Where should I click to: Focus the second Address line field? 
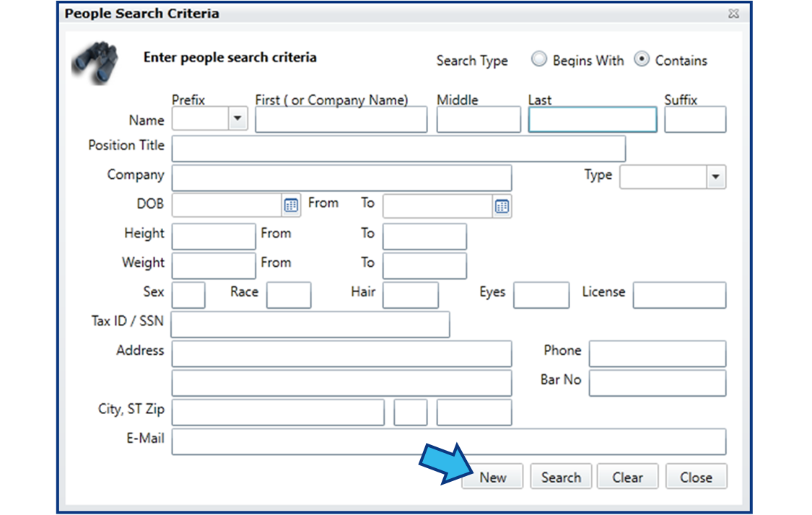[x=342, y=383]
